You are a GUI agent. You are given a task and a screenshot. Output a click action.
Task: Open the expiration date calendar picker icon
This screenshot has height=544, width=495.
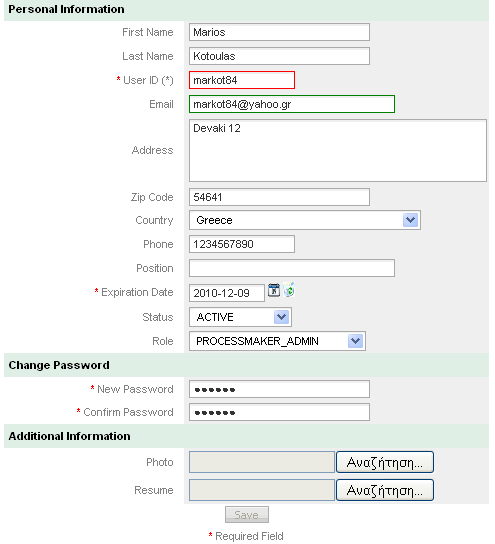274,290
